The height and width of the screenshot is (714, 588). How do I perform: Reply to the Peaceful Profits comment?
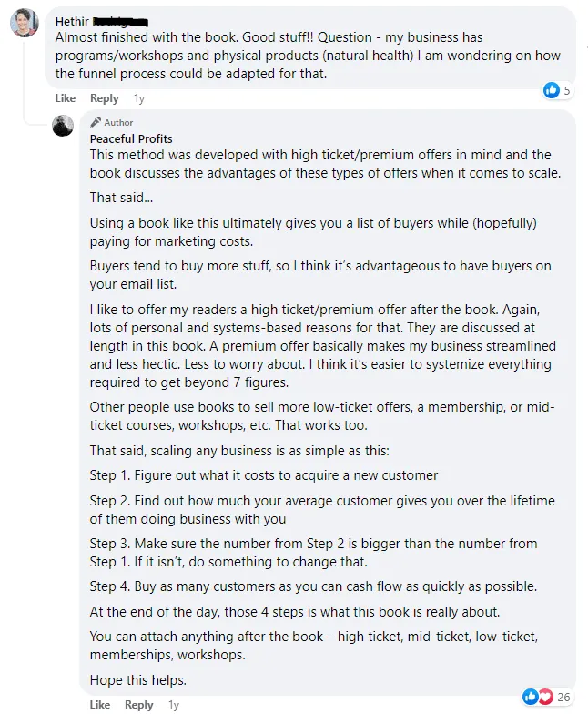pyautogui.click(x=138, y=705)
